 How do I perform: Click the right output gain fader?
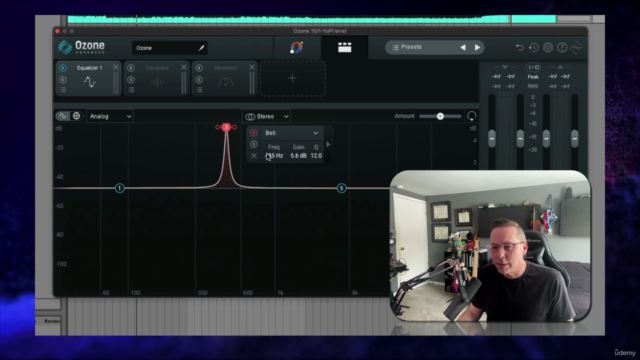tap(574, 138)
